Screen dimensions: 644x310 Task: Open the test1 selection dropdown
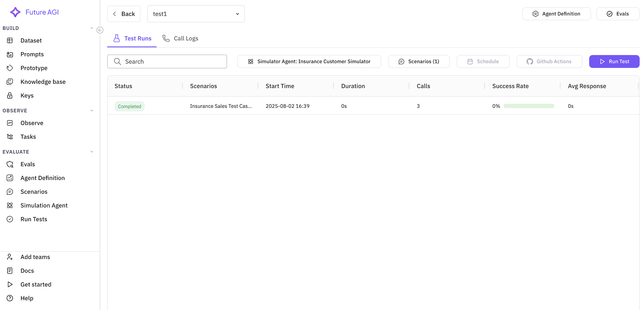[196, 14]
